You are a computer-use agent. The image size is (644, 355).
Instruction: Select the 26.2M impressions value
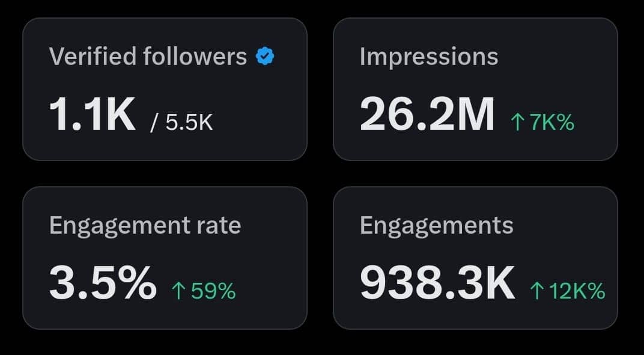(x=427, y=115)
